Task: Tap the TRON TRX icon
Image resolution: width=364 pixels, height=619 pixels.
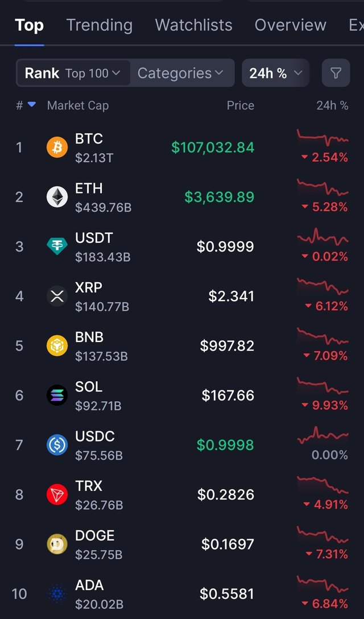Action: (57, 494)
